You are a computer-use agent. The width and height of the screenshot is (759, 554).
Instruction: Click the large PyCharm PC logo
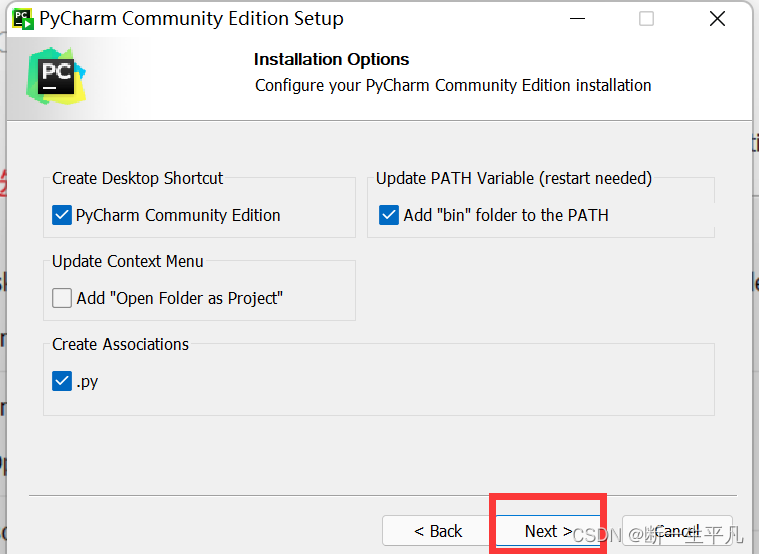pos(56,76)
